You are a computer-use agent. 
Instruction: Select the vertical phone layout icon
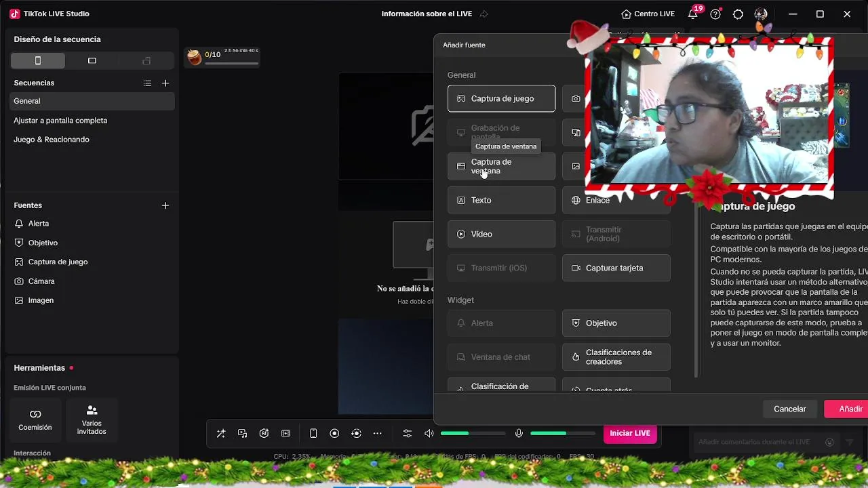tap(38, 61)
